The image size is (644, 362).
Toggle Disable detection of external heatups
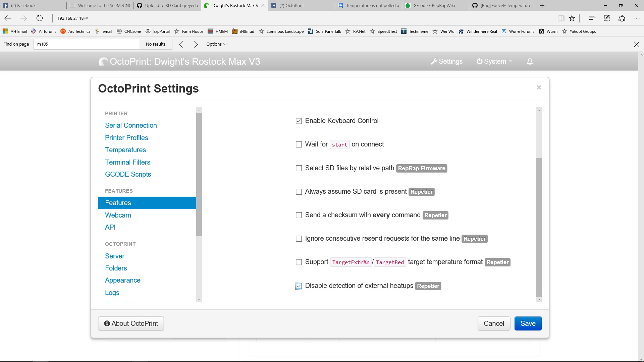(x=299, y=286)
